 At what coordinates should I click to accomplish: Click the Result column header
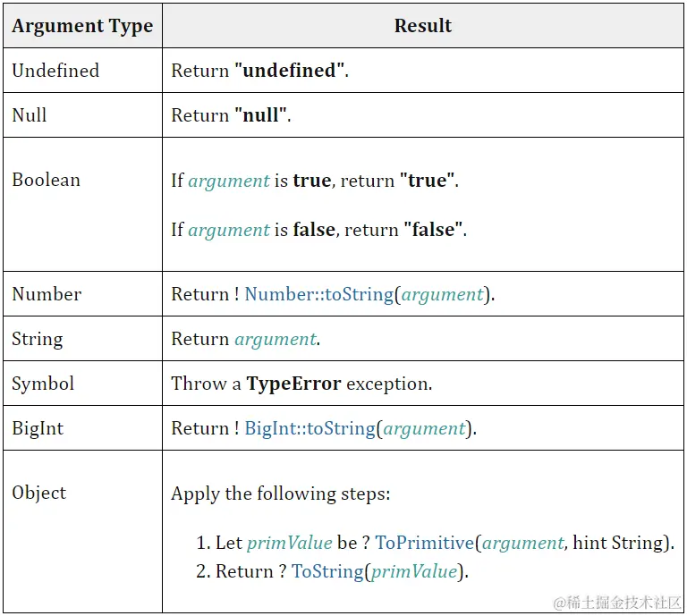[x=423, y=26]
